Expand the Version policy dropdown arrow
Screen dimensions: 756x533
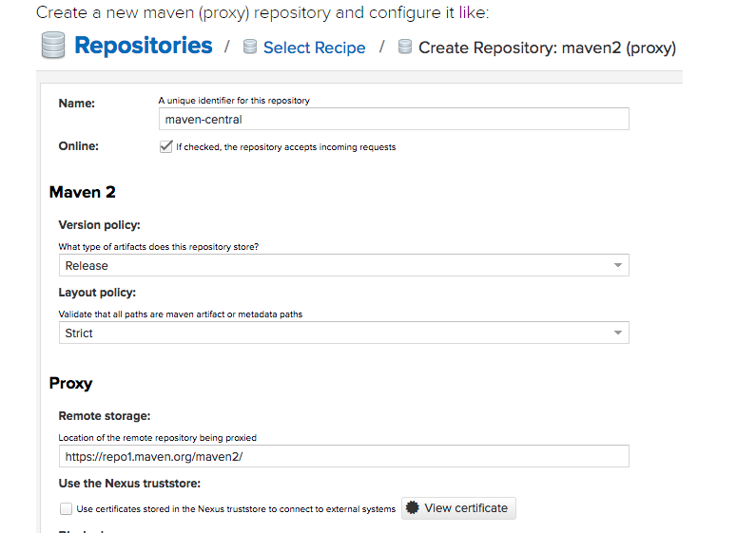click(618, 266)
